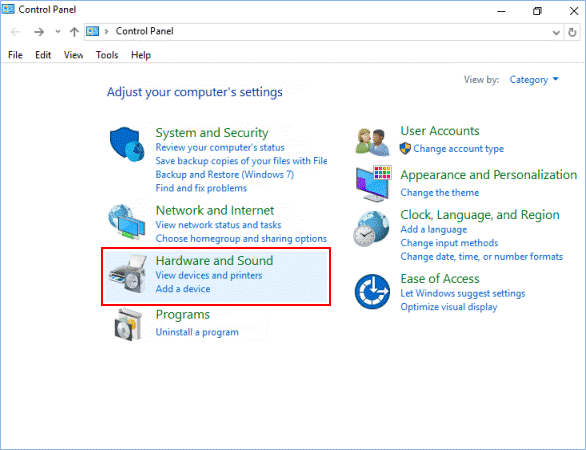Open the User Accounts people icon
This screenshot has height=450, width=586.
pyautogui.click(x=372, y=142)
